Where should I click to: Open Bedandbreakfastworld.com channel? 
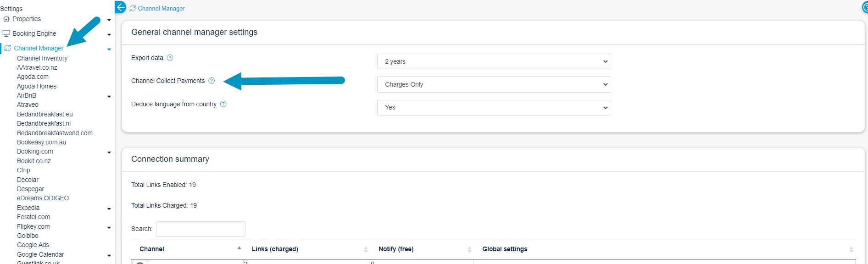coord(55,133)
